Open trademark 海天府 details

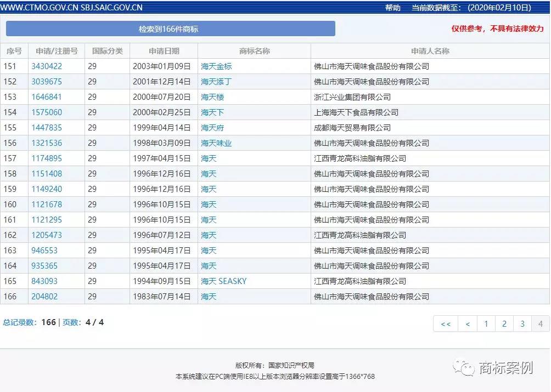point(211,127)
